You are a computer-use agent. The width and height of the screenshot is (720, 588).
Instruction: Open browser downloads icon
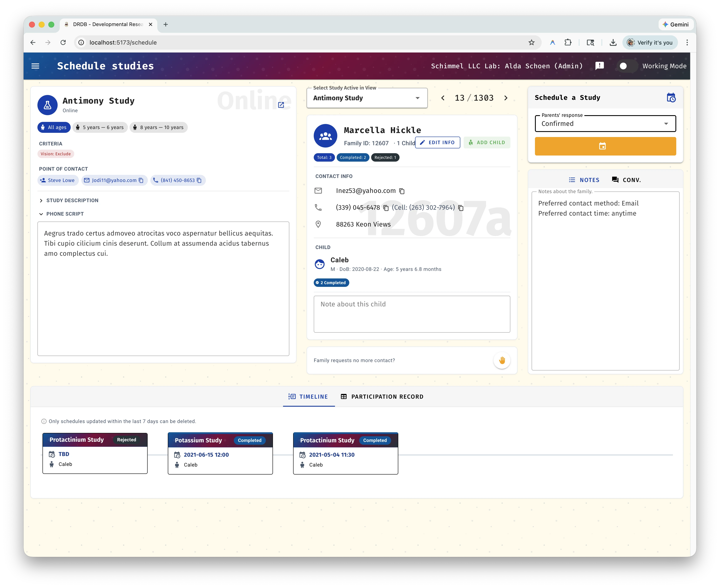(613, 42)
